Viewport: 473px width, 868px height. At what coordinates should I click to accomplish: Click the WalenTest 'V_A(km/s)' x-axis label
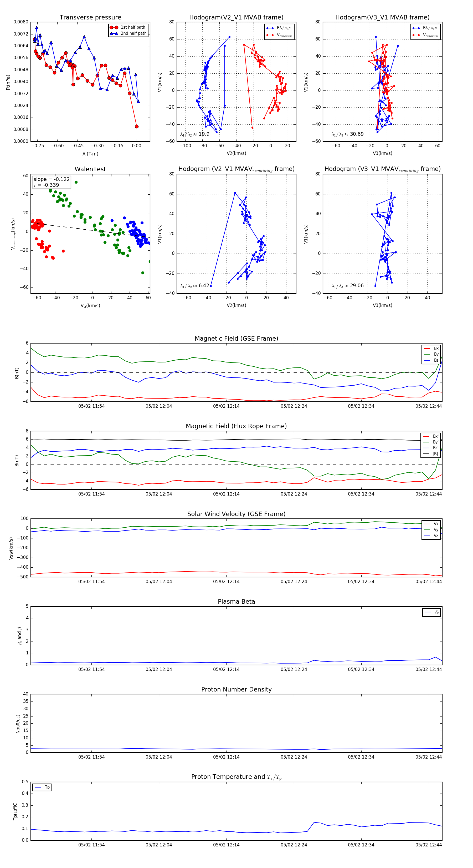[x=90, y=306]
